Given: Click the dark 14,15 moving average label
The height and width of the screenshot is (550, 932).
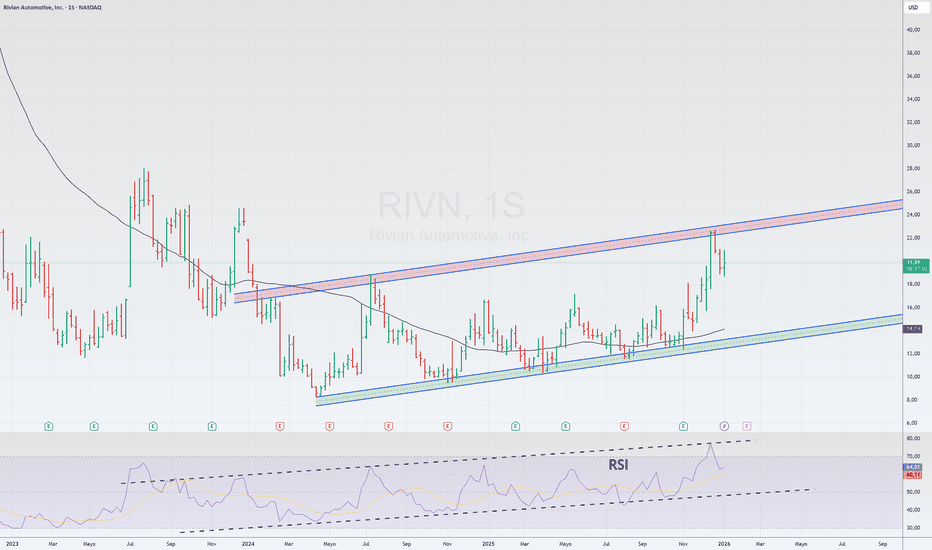Looking at the screenshot, I should pyautogui.click(x=914, y=329).
